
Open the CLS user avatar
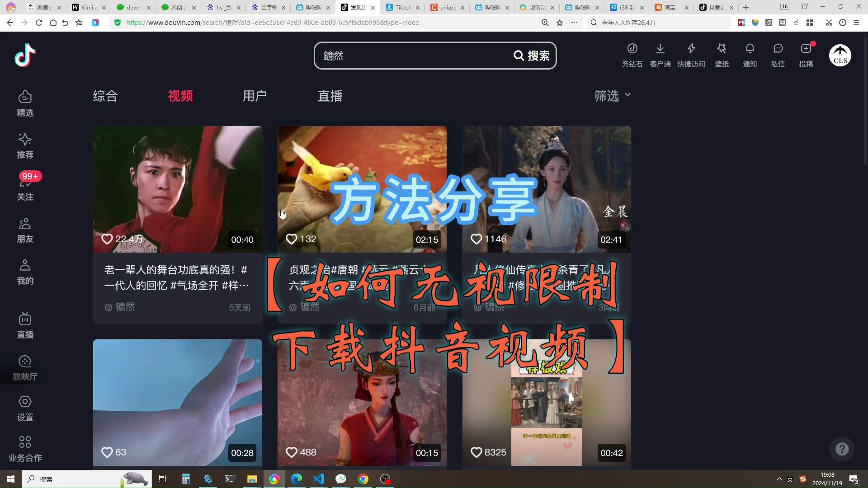coord(840,55)
